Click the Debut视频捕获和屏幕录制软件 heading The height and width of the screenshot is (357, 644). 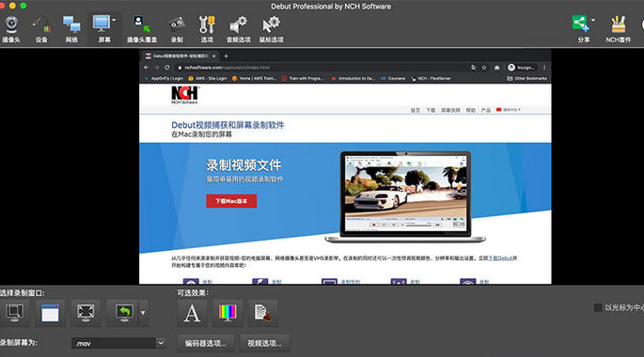(228, 125)
